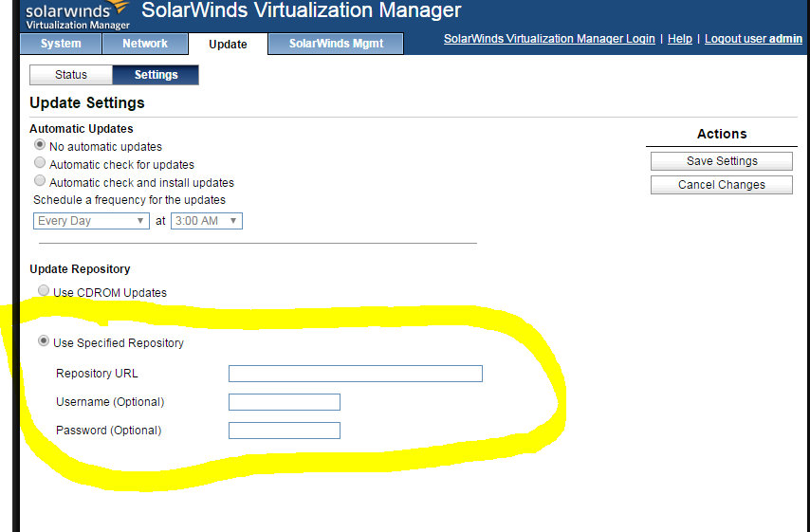Image resolution: width=810 pixels, height=532 pixels.
Task: Open the System tab
Action: click(x=61, y=44)
